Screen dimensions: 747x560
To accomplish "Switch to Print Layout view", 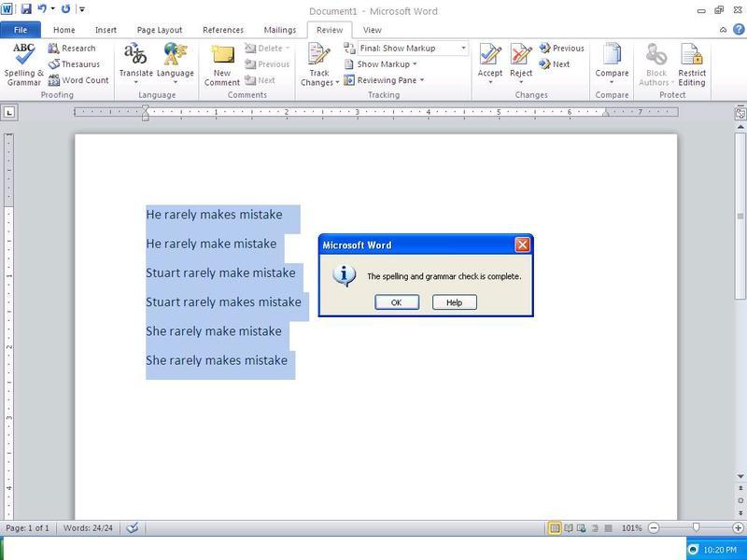I will (x=555, y=528).
